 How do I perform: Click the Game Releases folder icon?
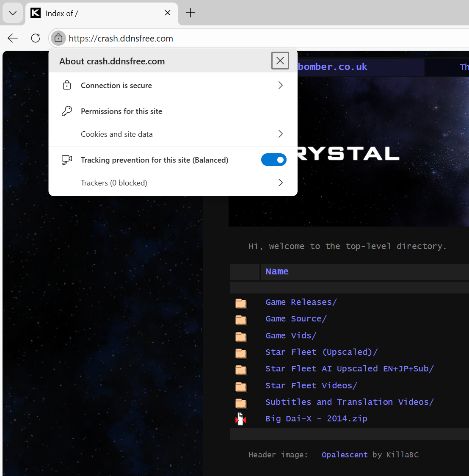(x=241, y=303)
